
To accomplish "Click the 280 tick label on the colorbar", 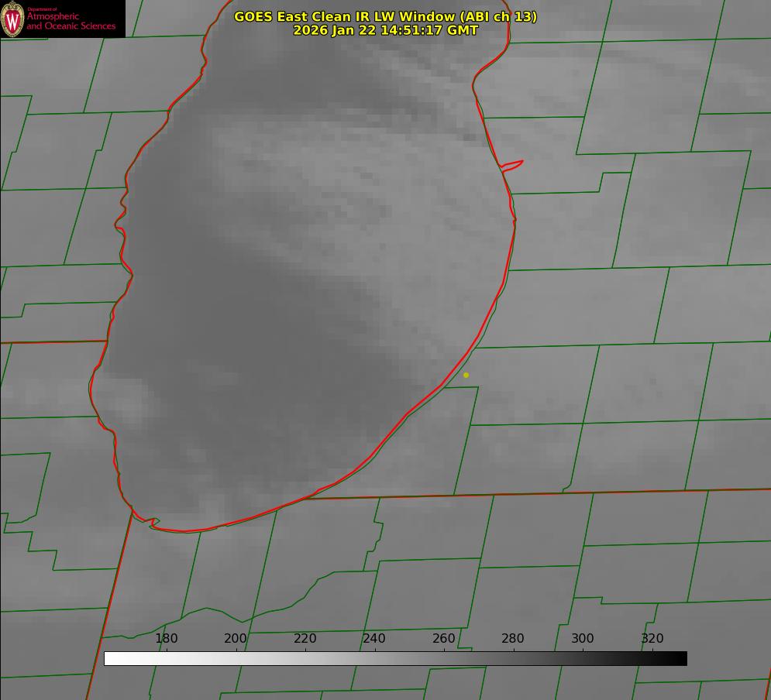I will [x=513, y=638].
